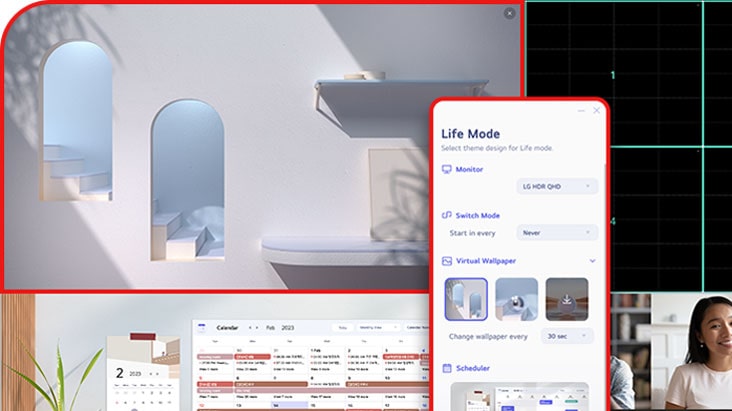Click the Today button in Calendar
This screenshot has height=411, width=732.
(x=342, y=327)
